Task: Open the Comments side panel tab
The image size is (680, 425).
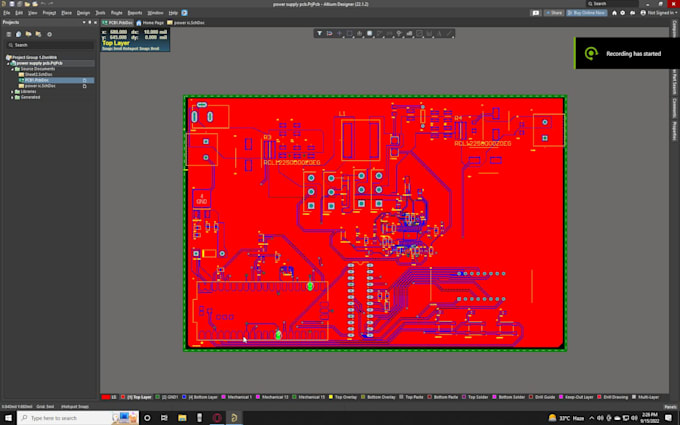Action: tap(674, 108)
